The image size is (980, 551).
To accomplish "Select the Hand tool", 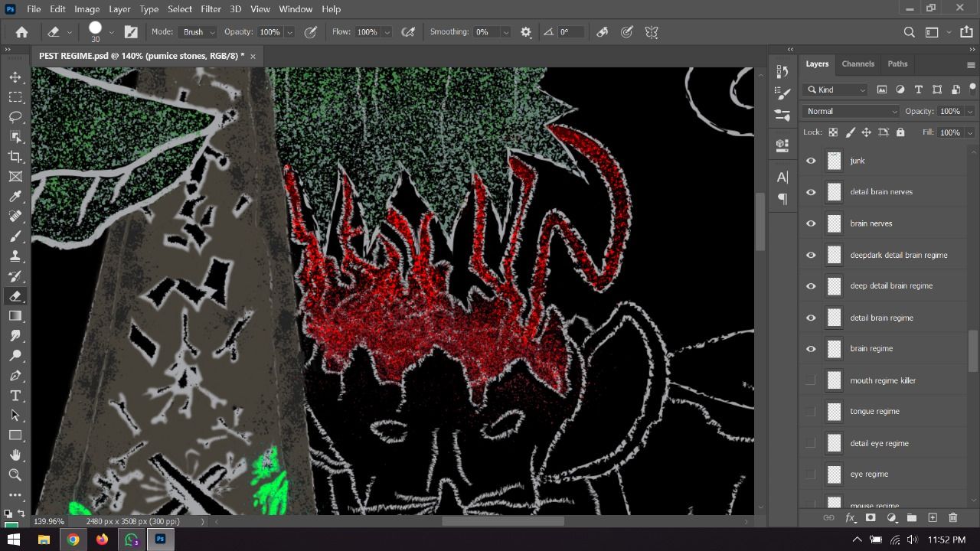I will [15, 455].
